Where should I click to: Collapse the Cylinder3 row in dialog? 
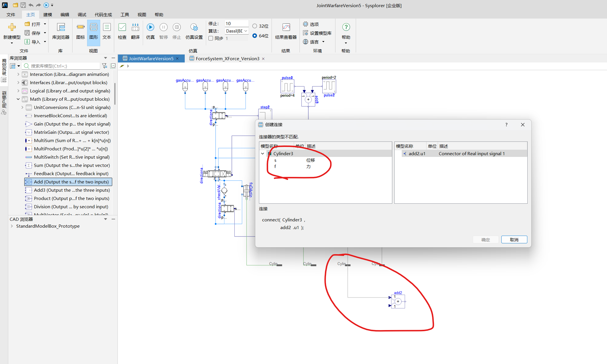tap(263, 153)
